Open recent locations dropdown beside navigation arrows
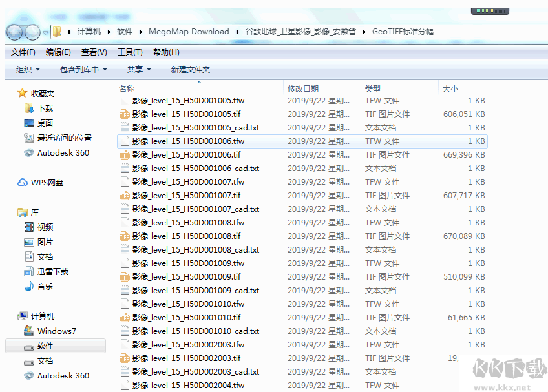Image resolution: width=548 pixels, height=392 pixels. pos(45,33)
